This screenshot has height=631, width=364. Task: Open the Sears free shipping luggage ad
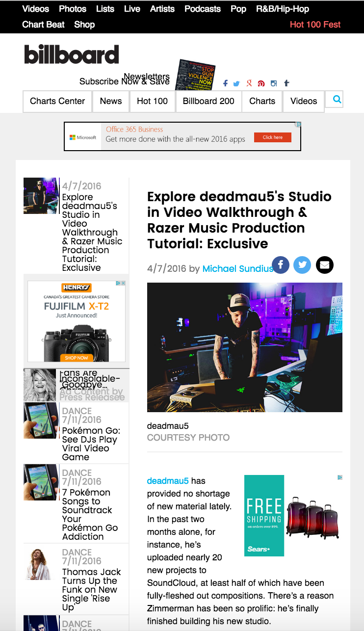293,516
